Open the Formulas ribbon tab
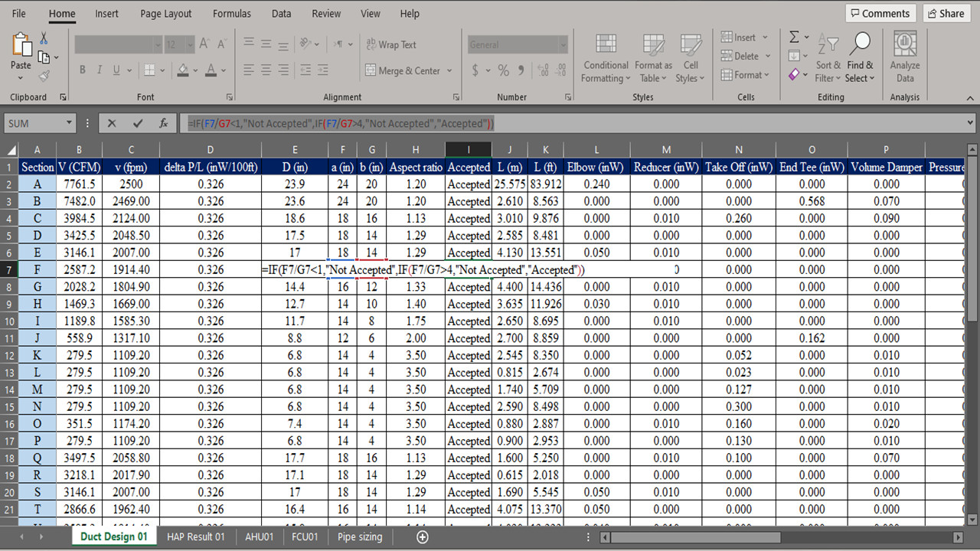This screenshot has width=980, height=551. [x=231, y=14]
